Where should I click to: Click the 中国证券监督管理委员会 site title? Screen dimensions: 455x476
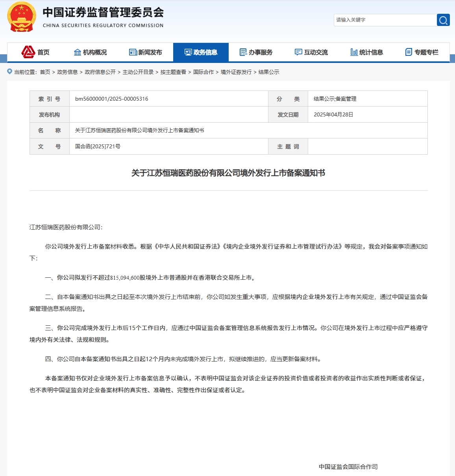103,13
